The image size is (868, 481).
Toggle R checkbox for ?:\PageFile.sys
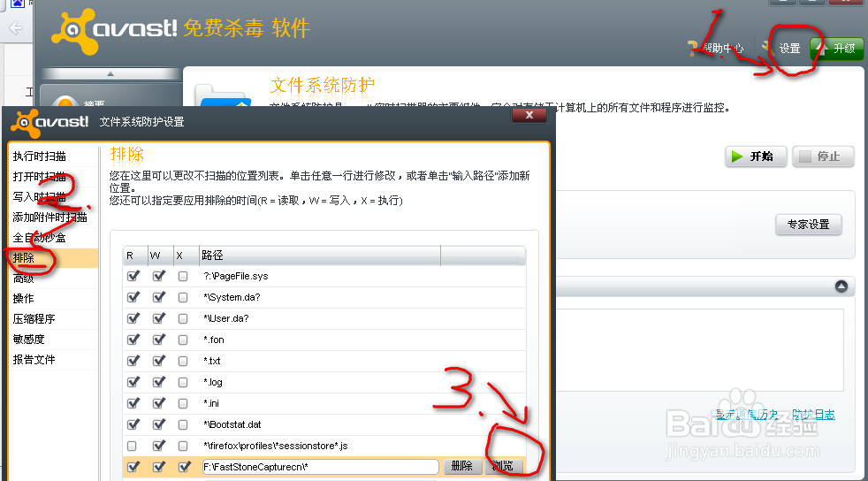coord(133,276)
